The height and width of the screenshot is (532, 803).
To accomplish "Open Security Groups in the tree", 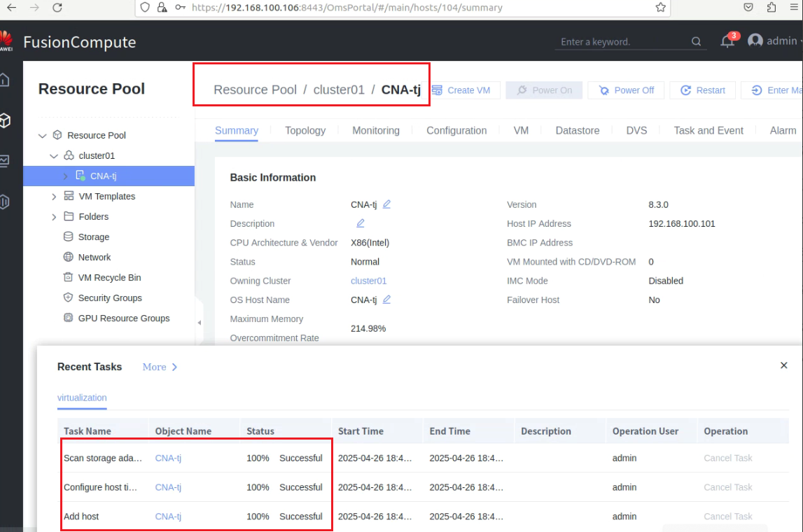I will (110, 298).
